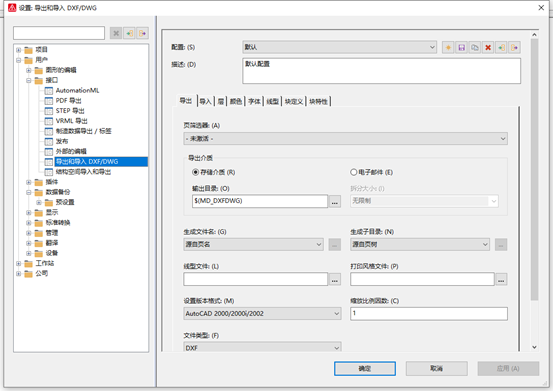Switch to the 颜色 tab
The image size is (553, 391).
(236, 102)
